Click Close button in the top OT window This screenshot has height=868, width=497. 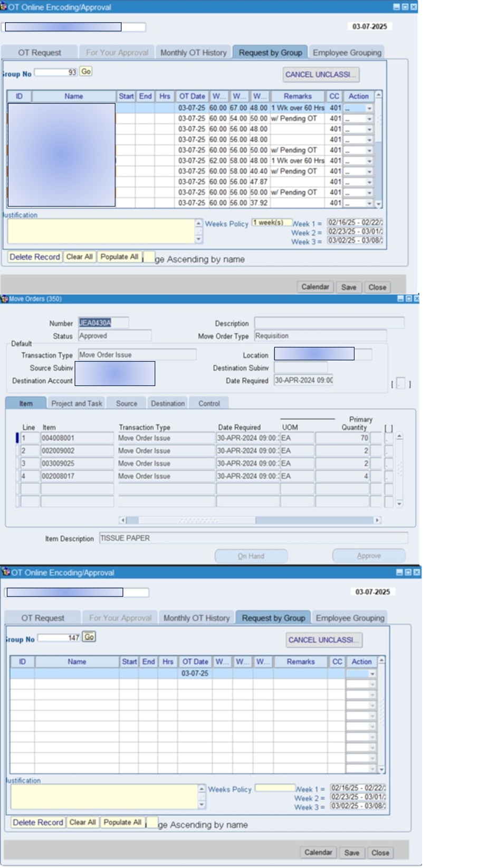point(377,287)
